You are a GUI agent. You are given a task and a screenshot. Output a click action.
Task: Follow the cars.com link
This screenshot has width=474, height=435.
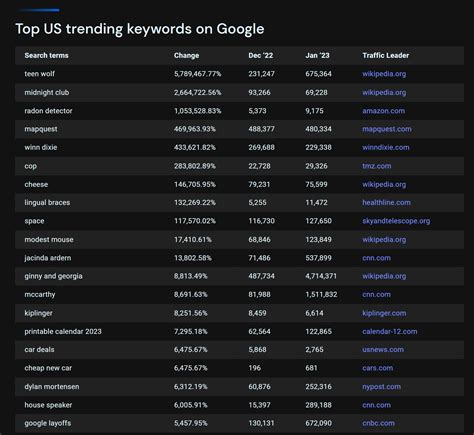click(x=378, y=368)
